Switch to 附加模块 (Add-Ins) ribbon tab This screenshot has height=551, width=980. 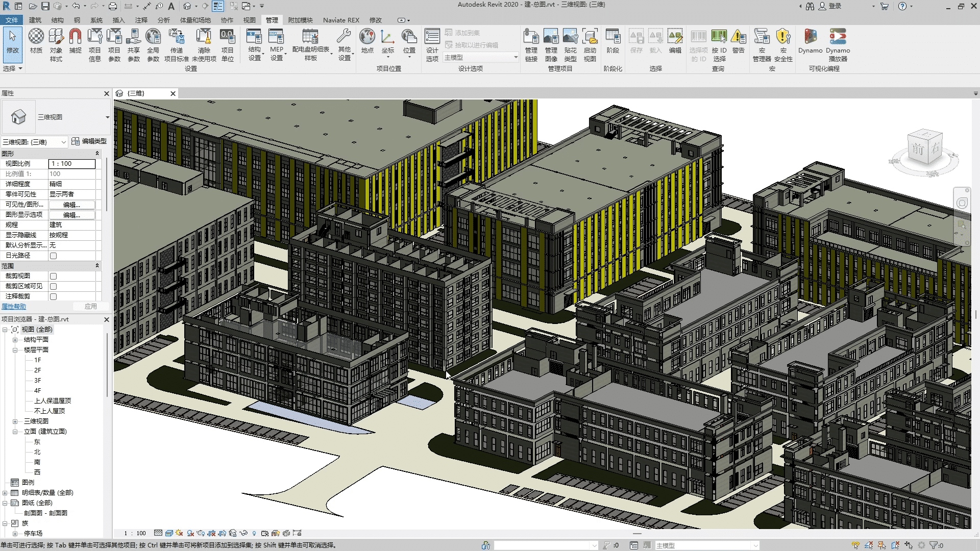coord(300,20)
